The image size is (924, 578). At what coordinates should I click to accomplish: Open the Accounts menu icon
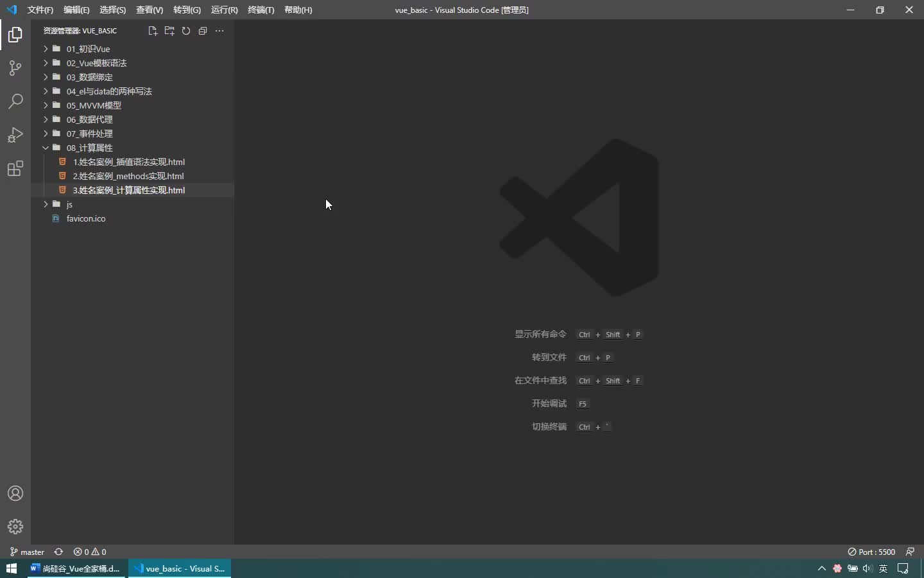[15, 493]
